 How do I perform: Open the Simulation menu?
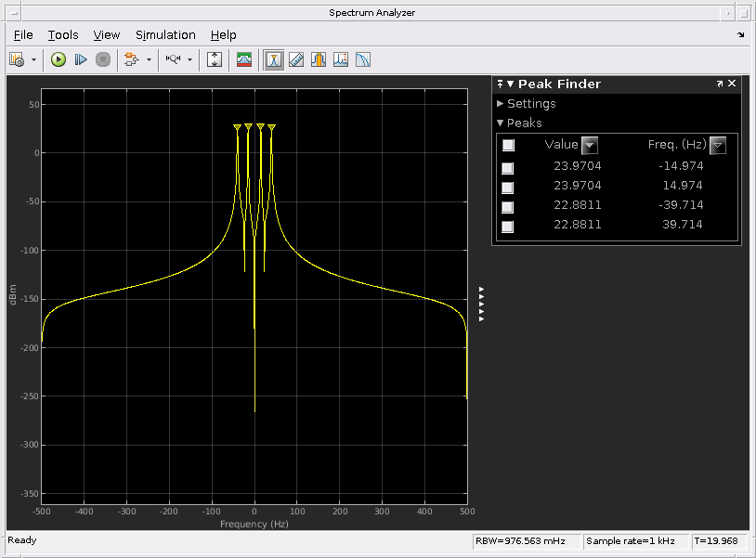point(165,35)
